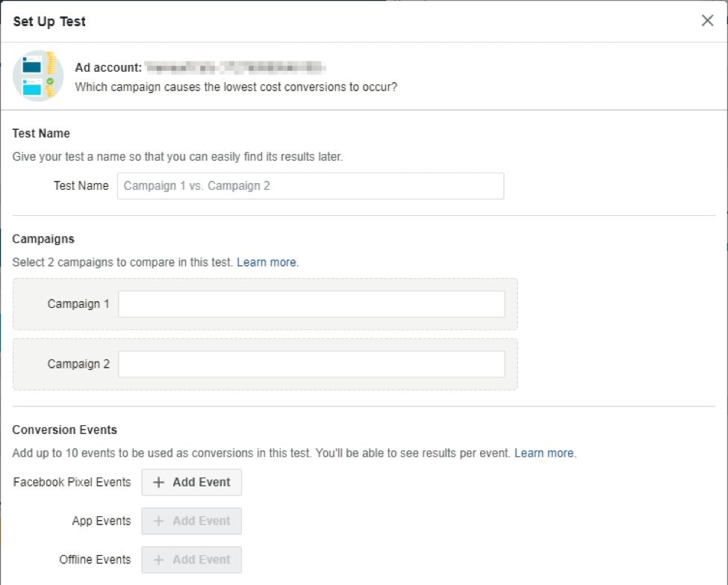Click the Facebook Pixel Events label
The height and width of the screenshot is (585, 728).
tap(72, 482)
